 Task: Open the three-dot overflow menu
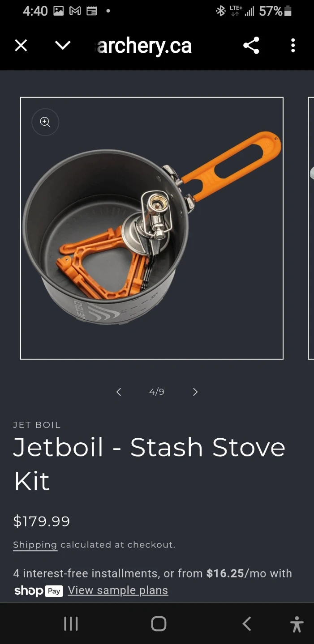293,46
